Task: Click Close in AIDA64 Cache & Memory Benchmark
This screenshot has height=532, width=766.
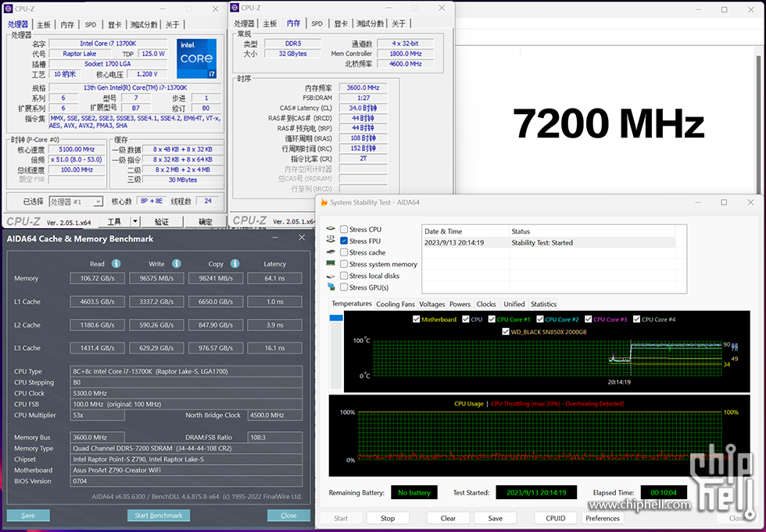Action: click(x=288, y=516)
